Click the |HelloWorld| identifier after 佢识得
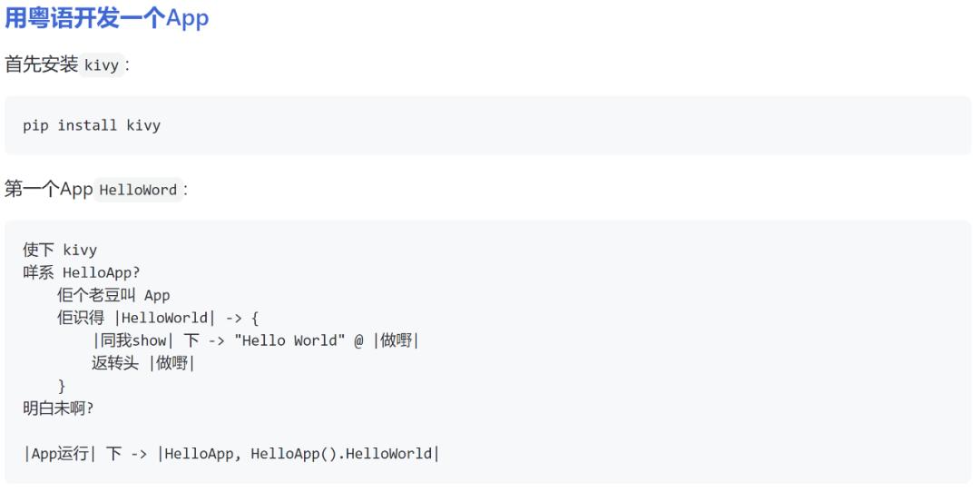The width and height of the screenshot is (980, 492). (165, 318)
